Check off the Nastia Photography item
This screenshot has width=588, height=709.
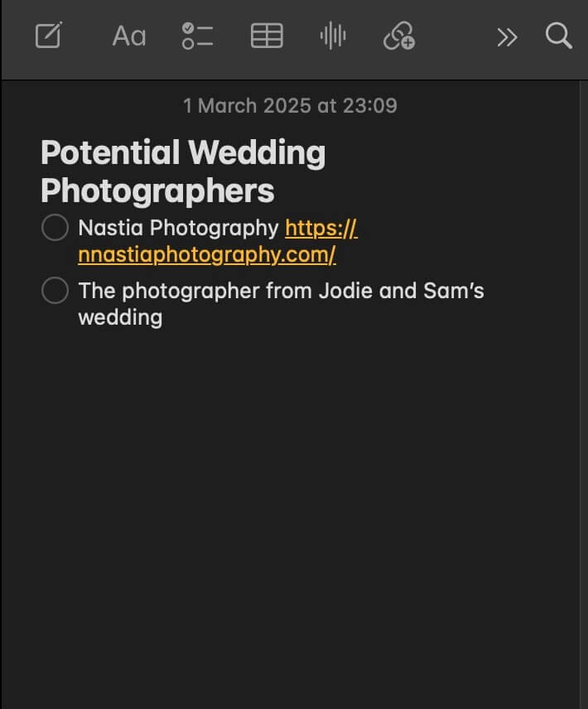coord(55,228)
